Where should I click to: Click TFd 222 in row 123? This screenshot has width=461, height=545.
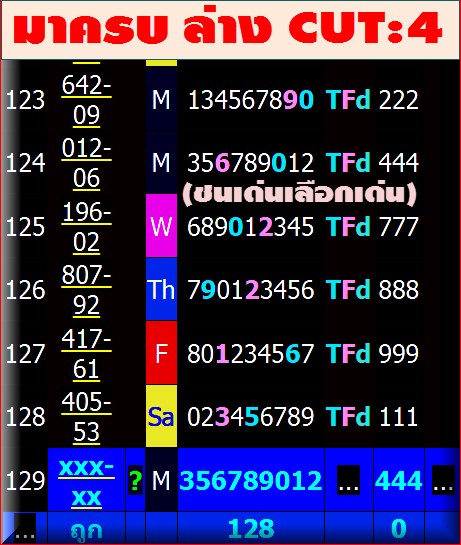pyautogui.click(x=372, y=100)
